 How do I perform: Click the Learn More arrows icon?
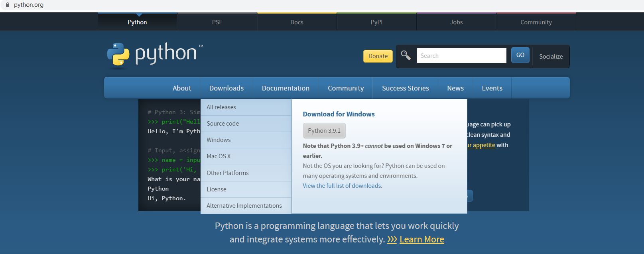392,239
